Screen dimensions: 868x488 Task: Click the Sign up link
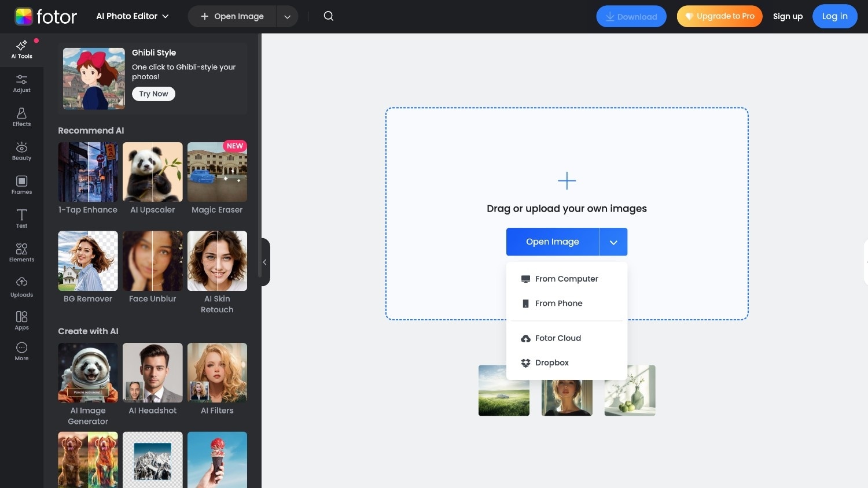click(x=788, y=16)
